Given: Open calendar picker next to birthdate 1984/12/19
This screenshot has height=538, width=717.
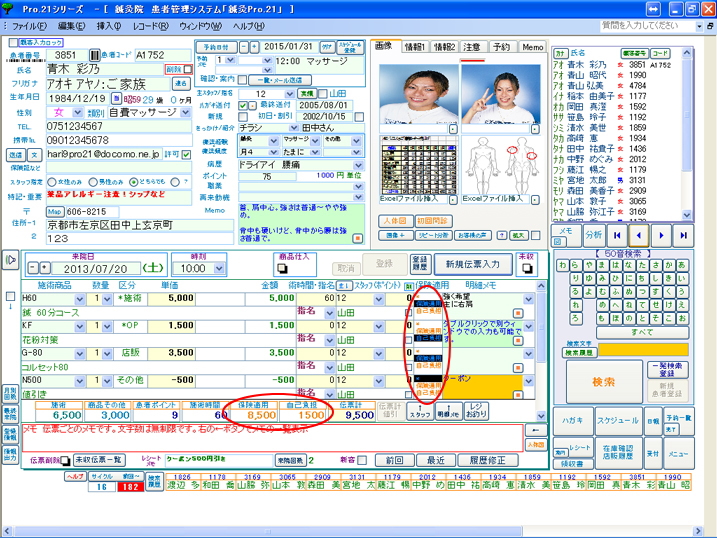Looking at the screenshot, I should pyautogui.click(x=116, y=98).
